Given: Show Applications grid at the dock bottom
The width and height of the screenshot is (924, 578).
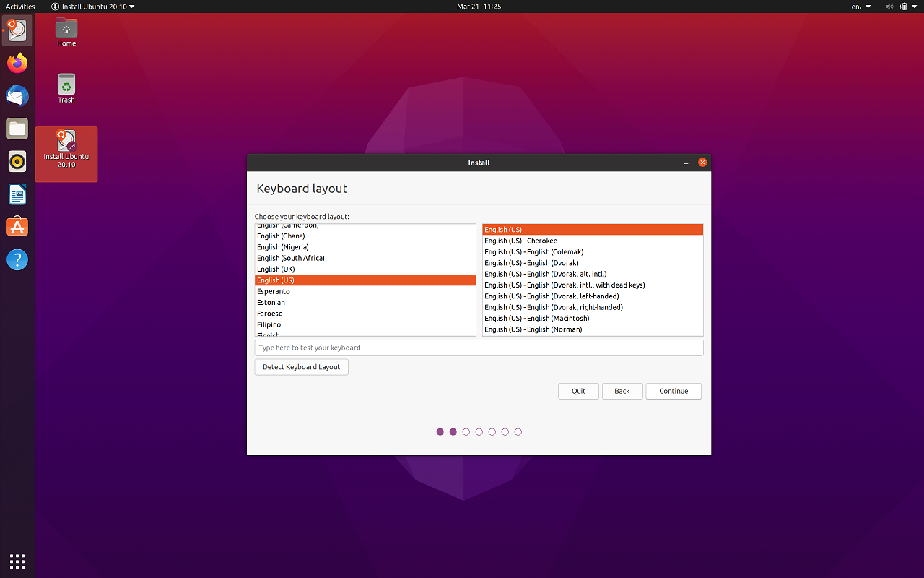Looking at the screenshot, I should [17, 561].
